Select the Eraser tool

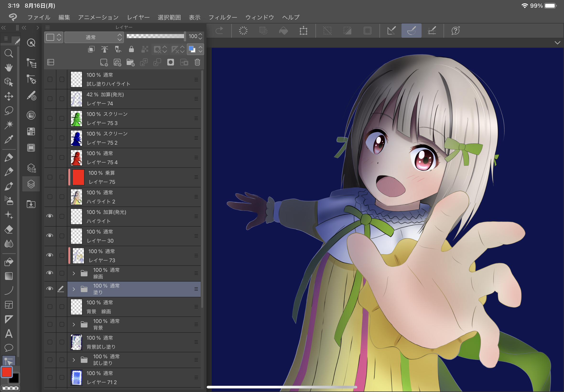coord(9,230)
